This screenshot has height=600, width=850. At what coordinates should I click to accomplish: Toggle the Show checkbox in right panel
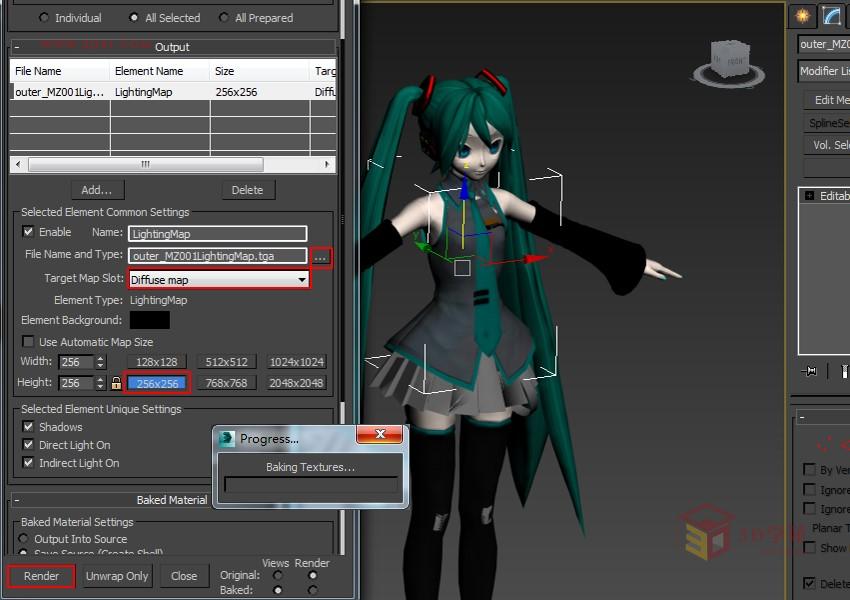809,547
